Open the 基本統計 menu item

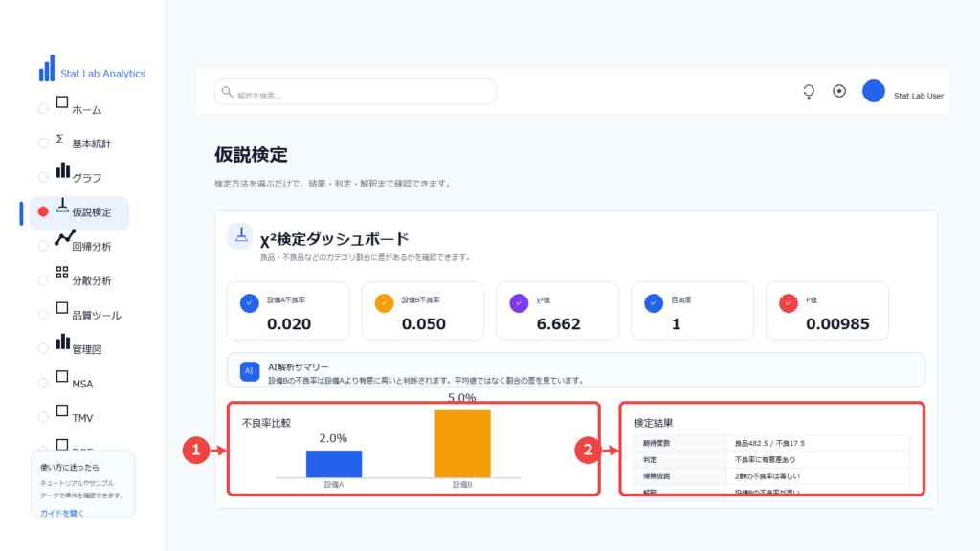pos(91,144)
